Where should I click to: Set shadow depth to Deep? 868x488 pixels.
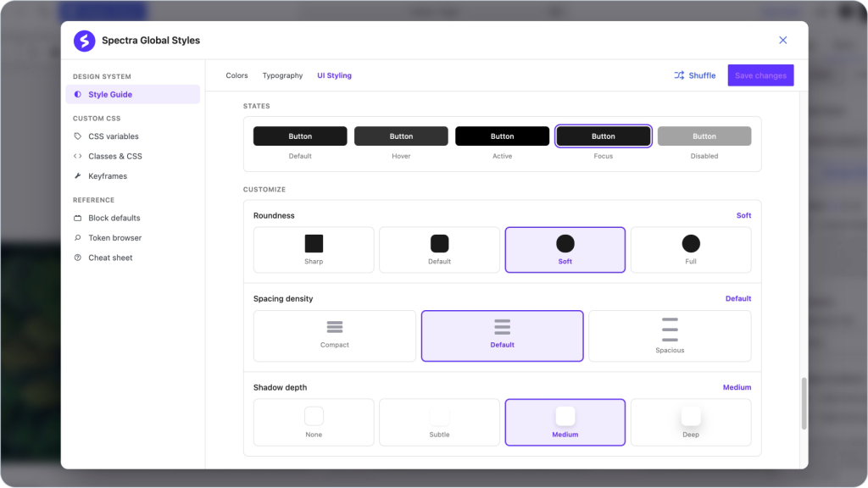(x=691, y=422)
